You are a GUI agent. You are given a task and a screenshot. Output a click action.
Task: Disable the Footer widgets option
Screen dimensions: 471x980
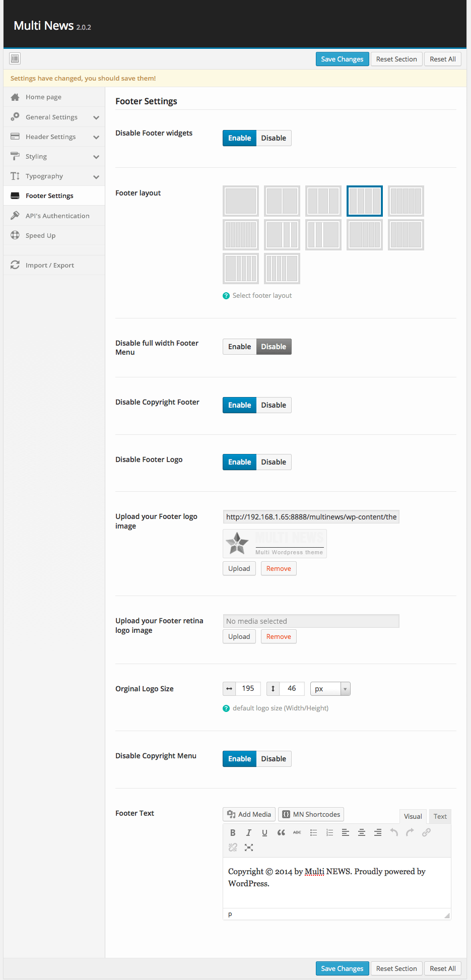[x=274, y=138]
